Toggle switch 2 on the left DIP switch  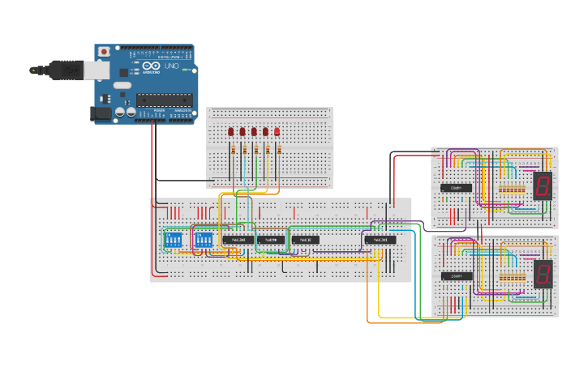click(171, 240)
